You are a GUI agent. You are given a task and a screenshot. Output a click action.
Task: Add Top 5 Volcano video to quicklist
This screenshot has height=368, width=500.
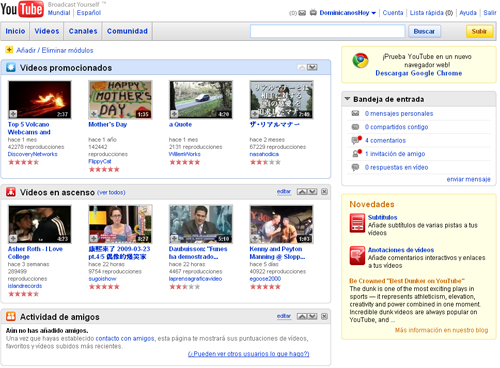(x=13, y=114)
